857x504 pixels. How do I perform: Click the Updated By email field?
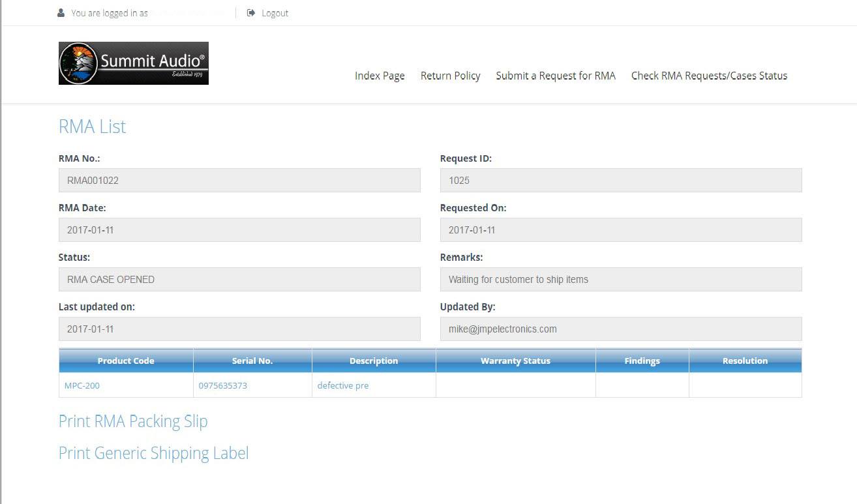coord(621,329)
